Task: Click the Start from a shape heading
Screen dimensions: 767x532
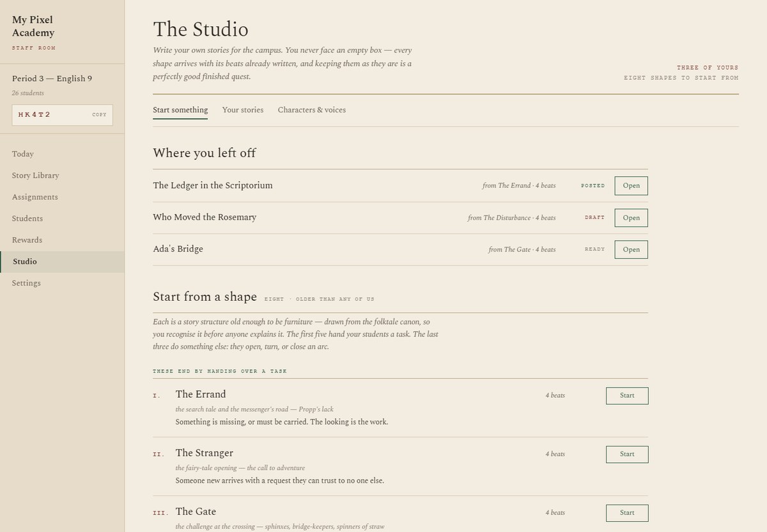Action: pyautogui.click(x=205, y=297)
